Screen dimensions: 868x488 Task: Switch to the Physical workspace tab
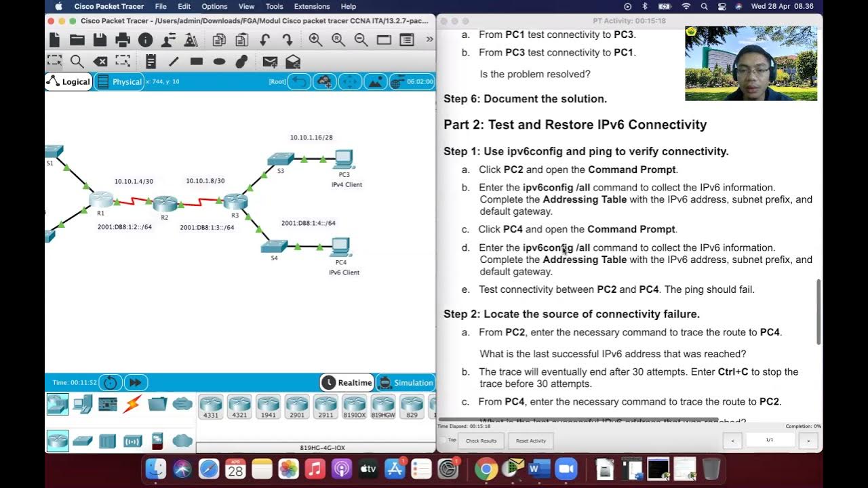point(119,81)
